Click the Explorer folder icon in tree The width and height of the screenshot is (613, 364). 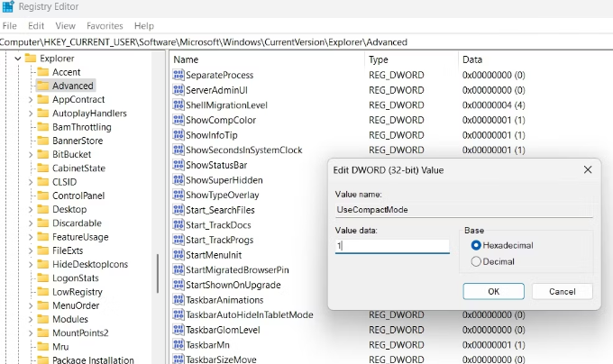[31, 59]
